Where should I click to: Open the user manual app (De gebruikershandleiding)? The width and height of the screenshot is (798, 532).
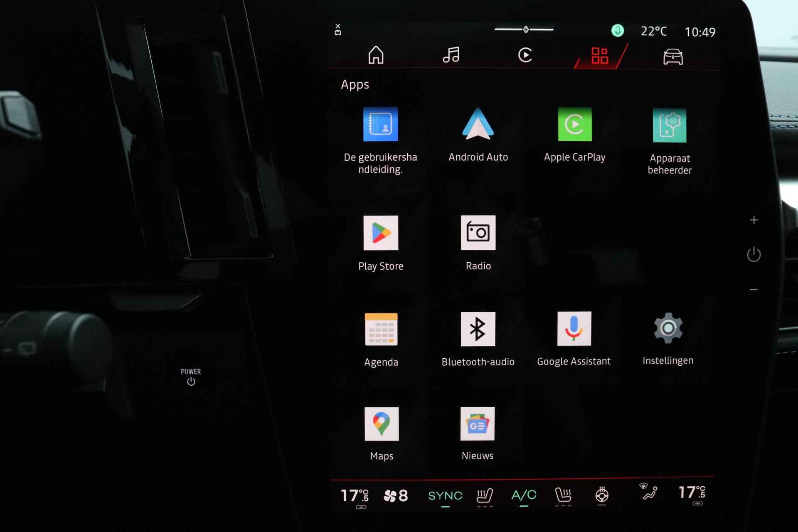(380, 124)
